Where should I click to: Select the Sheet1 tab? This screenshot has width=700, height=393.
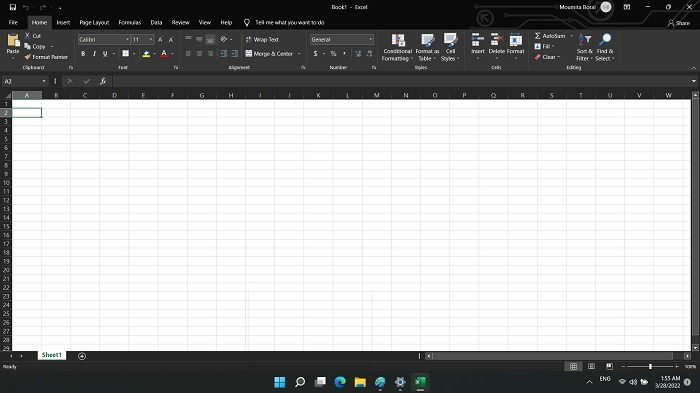(51, 355)
